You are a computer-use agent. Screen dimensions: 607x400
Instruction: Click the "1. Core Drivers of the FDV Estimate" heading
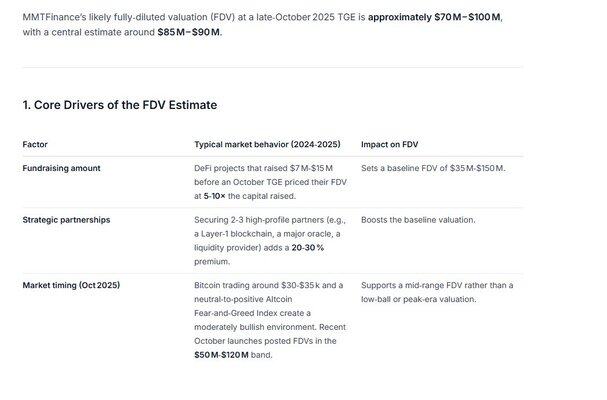pyautogui.click(x=119, y=105)
